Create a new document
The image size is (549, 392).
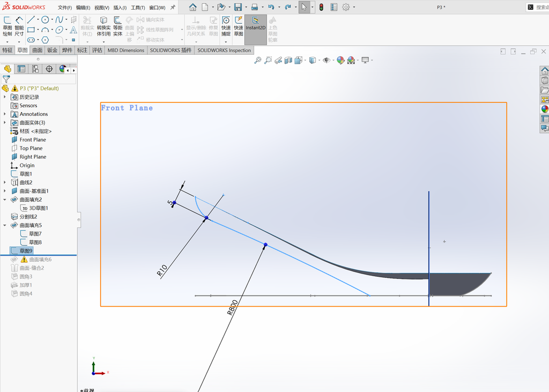point(205,7)
